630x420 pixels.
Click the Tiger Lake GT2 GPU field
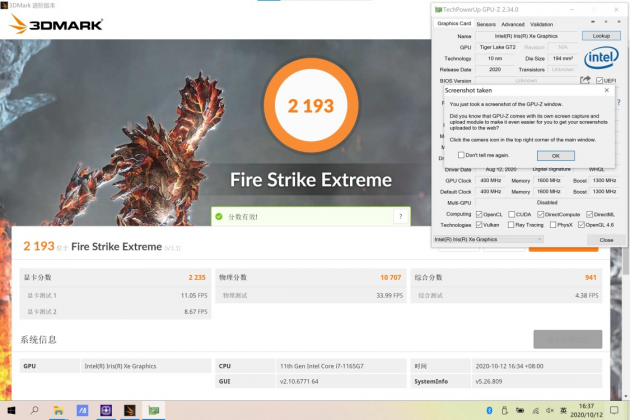click(497, 47)
